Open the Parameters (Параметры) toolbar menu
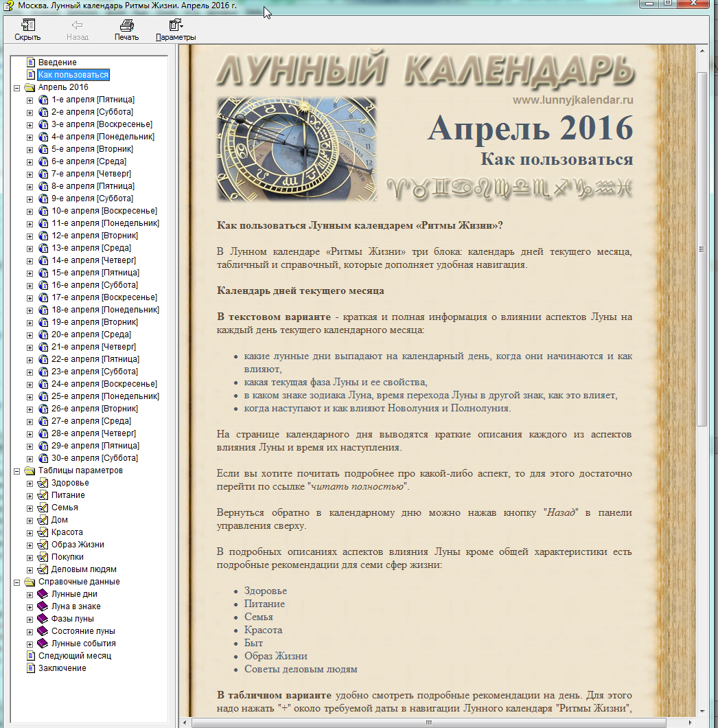 point(175,26)
